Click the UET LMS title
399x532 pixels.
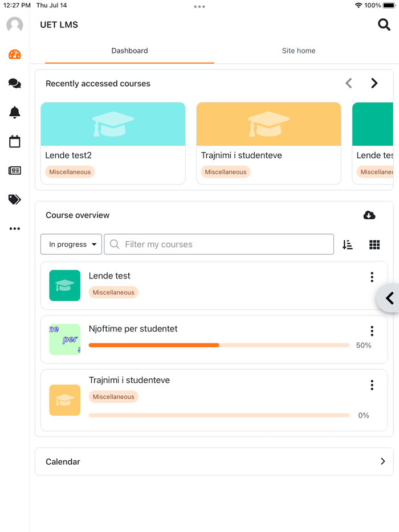(59, 24)
